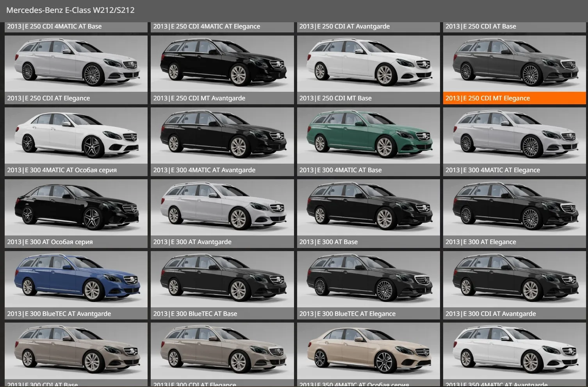The image size is (588, 387).
Task: Choose the E 300 4MATIC AT Elegance label
Action: click(x=493, y=170)
